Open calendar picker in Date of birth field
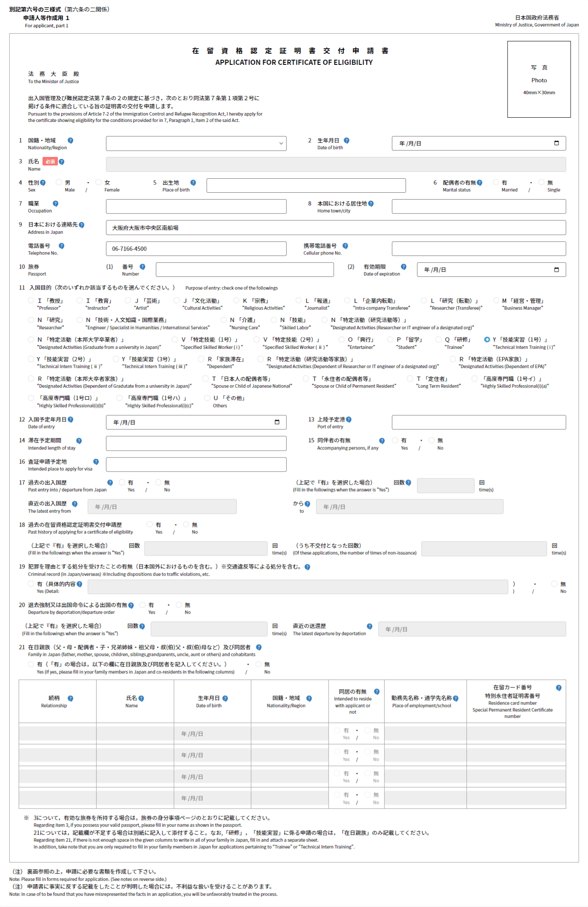The width and height of the screenshot is (588, 907). pos(556,143)
